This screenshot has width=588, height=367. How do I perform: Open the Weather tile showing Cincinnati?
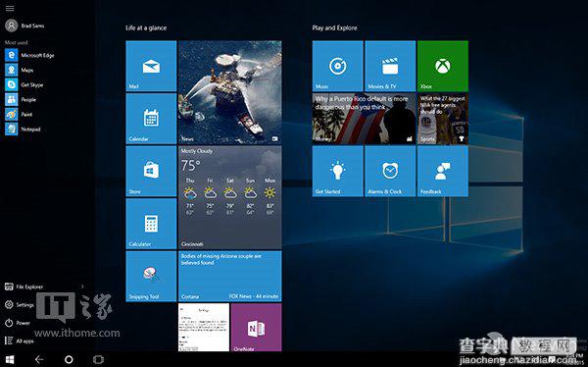click(230, 197)
